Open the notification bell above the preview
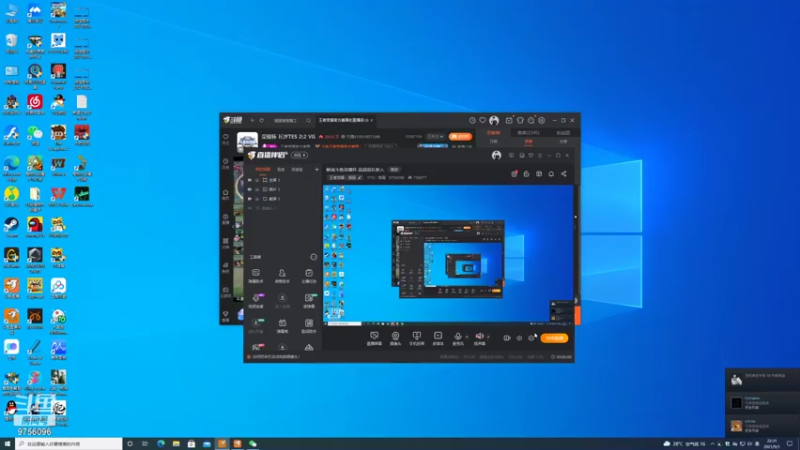This screenshot has height=450, width=800. pos(551,174)
